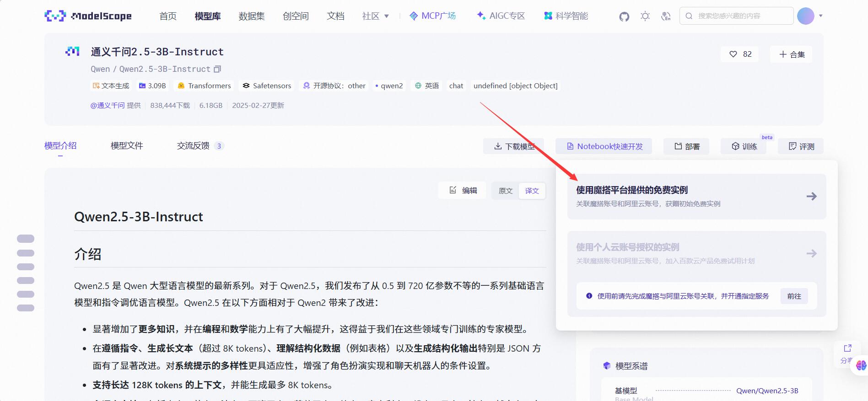The width and height of the screenshot is (868, 401).
Task: Open the 模型库 nav item
Action: [208, 16]
